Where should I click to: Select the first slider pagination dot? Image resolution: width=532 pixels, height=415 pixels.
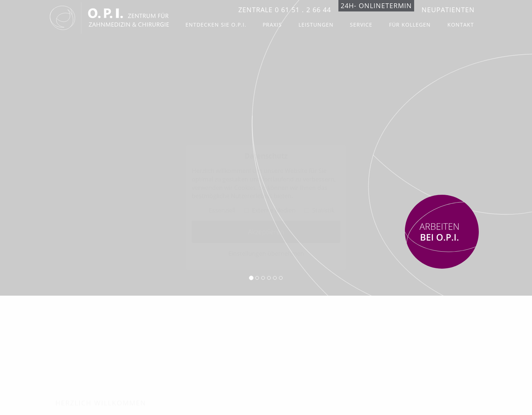click(x=251, y=278)
